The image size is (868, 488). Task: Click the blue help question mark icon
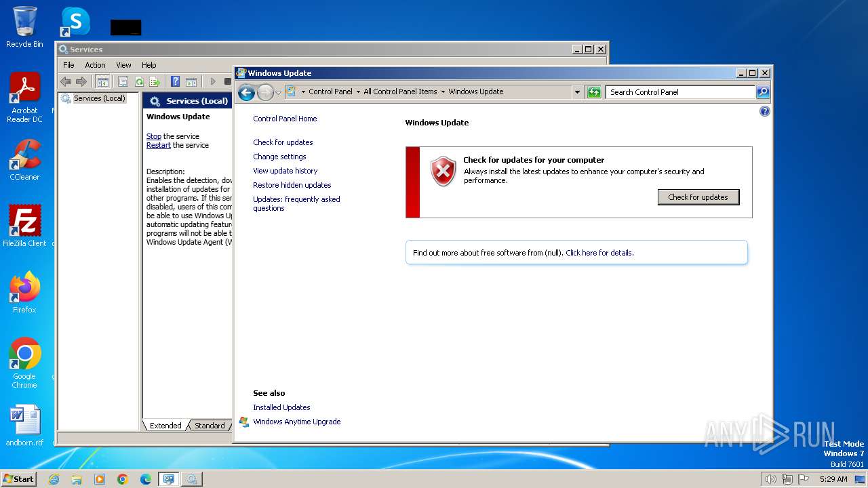click(764, 111)
